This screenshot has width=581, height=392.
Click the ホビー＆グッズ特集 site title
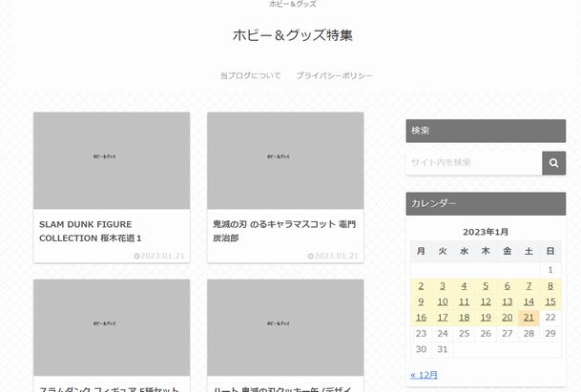(293, 35)
